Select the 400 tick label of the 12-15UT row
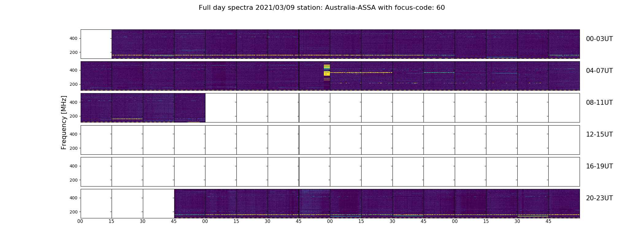Viewport: 644px width, 245px height. (x=74, y=134)
